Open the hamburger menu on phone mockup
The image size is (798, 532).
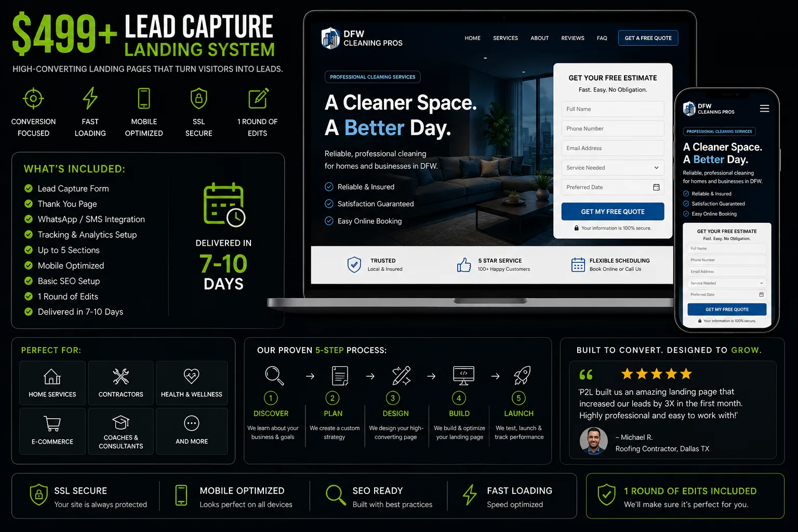point(764,109)
